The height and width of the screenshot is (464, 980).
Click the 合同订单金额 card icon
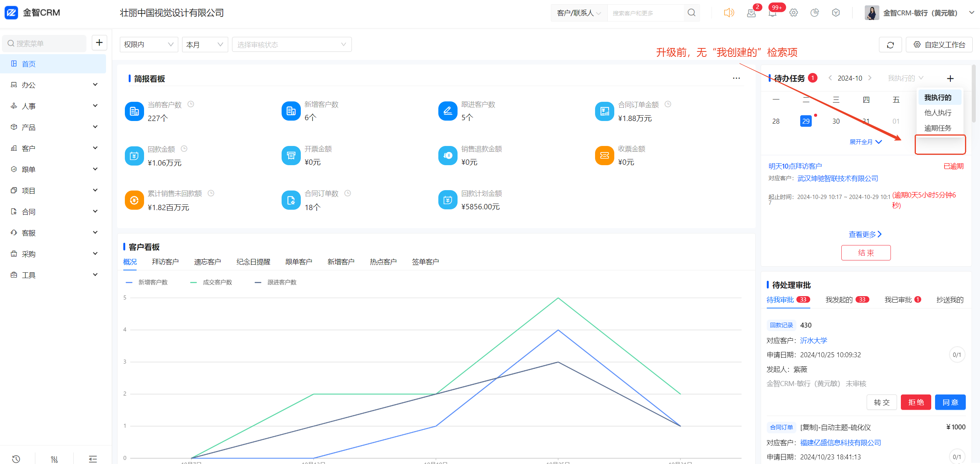point(604,111)
